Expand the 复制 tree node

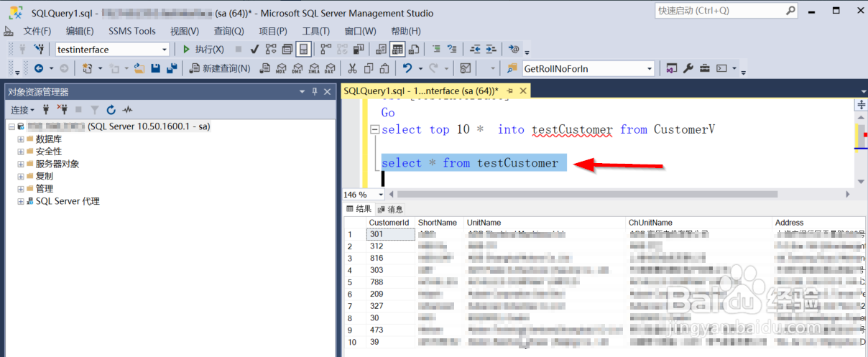[21, 176]
